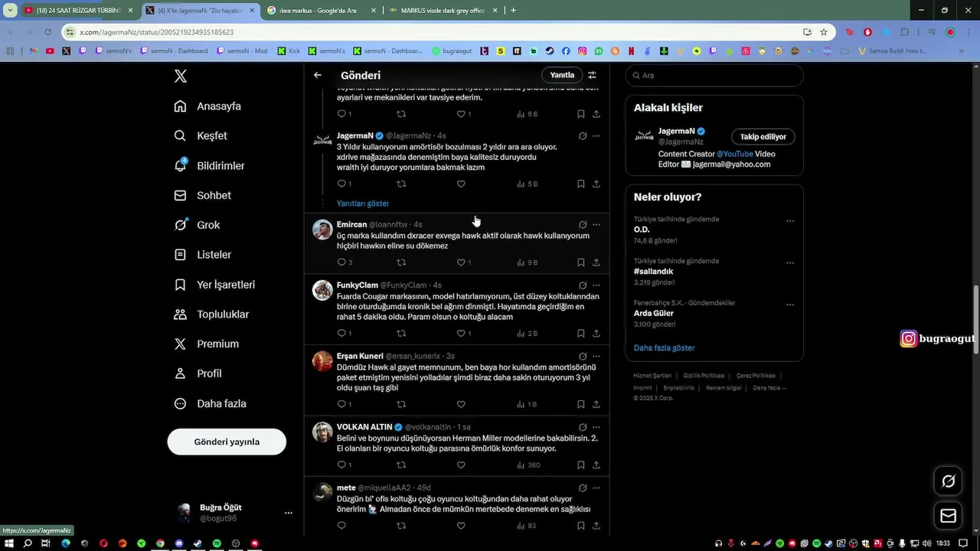Repost JagermaN's reply about amortisör
Image resolution: width=980 pixels, height=551 pixels.
click(401, 184)
